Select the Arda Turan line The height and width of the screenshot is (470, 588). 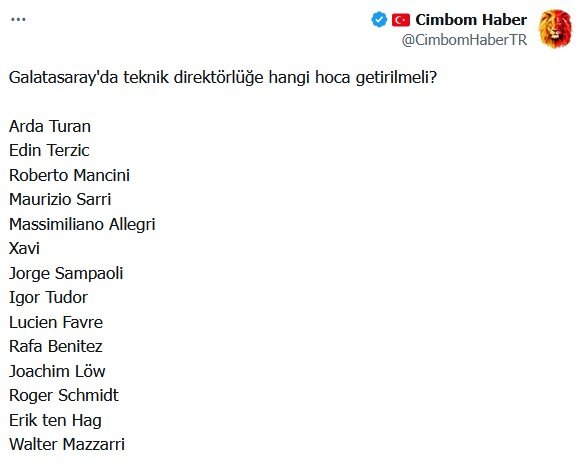(x=50, y=126)
